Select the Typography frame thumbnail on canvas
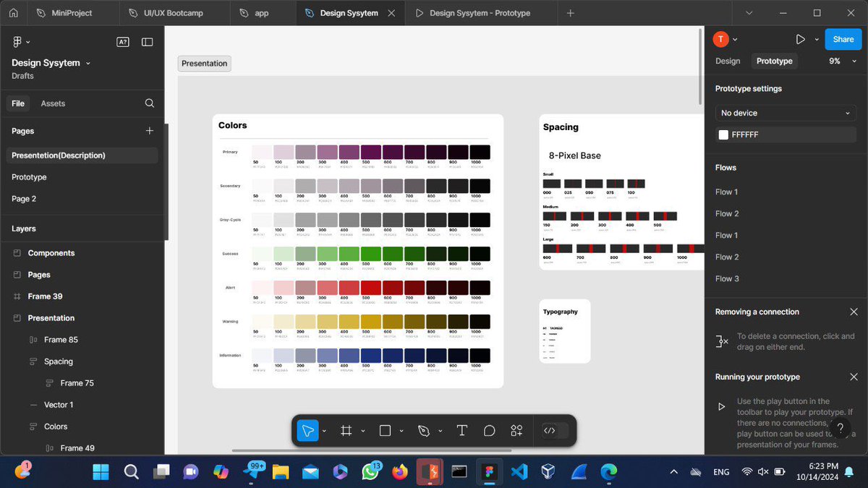The image size is (868, 488). click(564, 331)
